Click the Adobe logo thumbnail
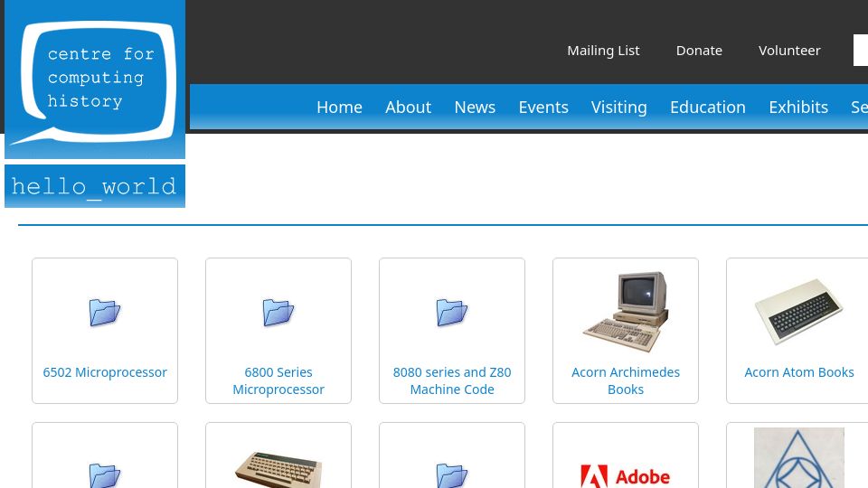The height and width of the screenshot is (488, 868). [626, 476]
